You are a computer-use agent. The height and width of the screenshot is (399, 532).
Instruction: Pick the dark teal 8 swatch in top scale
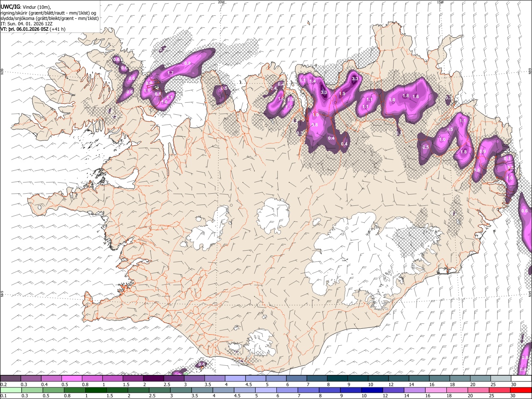[x=337, y=379]
